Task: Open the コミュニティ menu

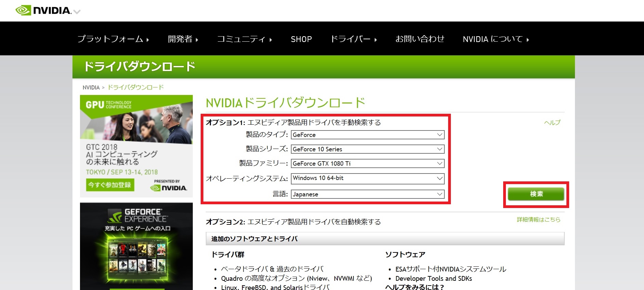Action: 244,39
